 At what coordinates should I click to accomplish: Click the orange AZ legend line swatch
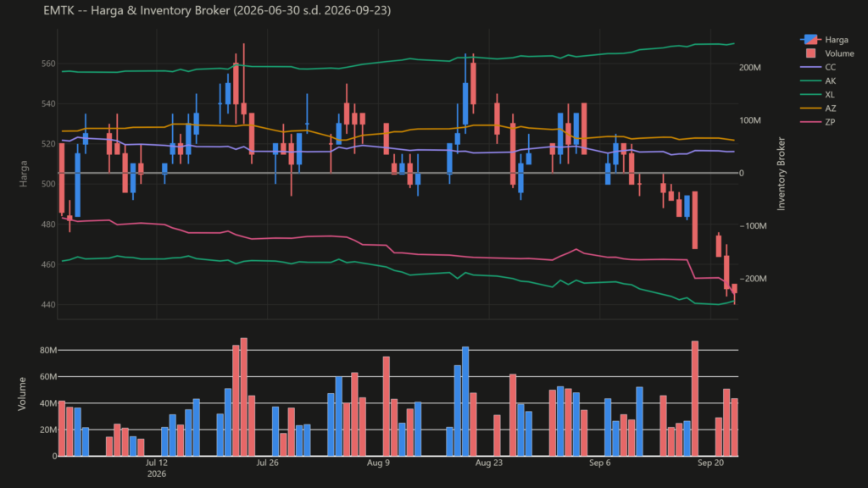point(810,108)
